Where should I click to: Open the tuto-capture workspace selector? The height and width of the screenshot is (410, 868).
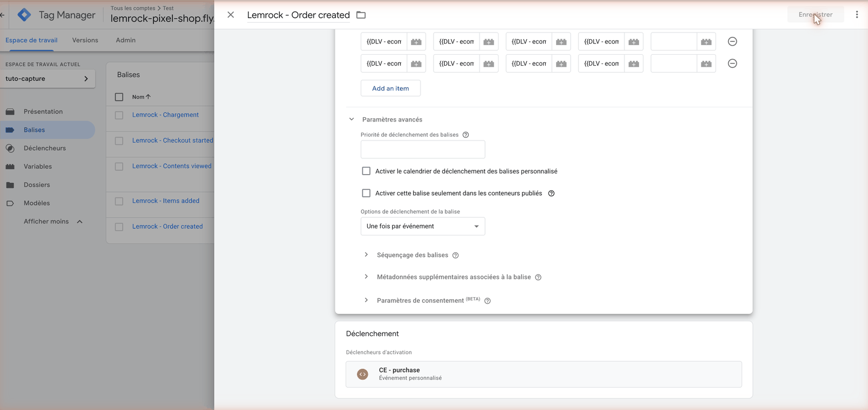47,79
